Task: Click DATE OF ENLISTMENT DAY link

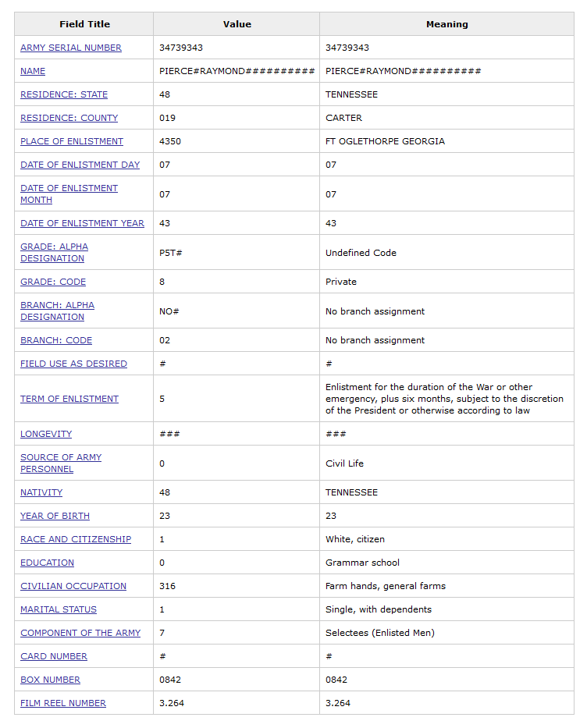Action: coord(80,165)
